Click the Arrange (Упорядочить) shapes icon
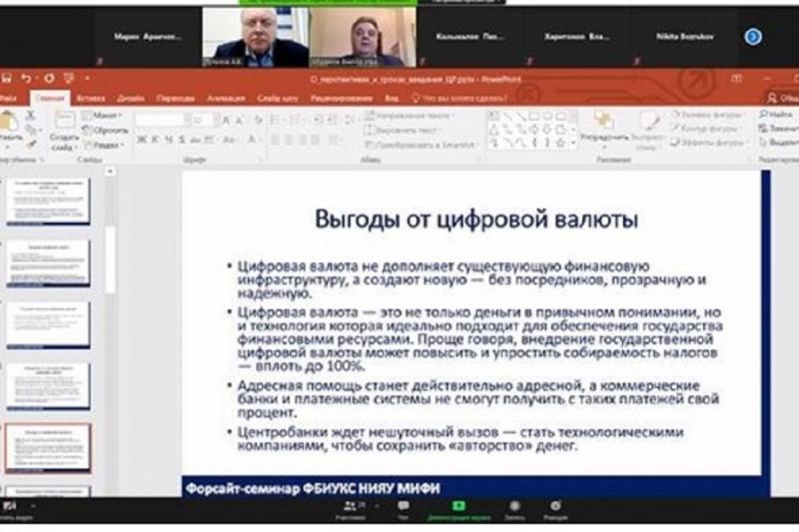The width and height of the screenshot is (799, 532). (x=604, y=128)
